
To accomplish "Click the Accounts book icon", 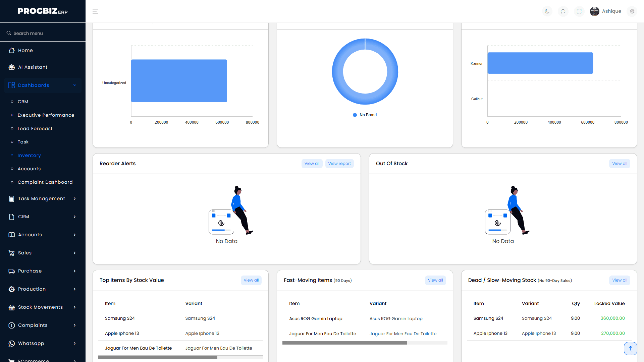I will click(12, 235).
